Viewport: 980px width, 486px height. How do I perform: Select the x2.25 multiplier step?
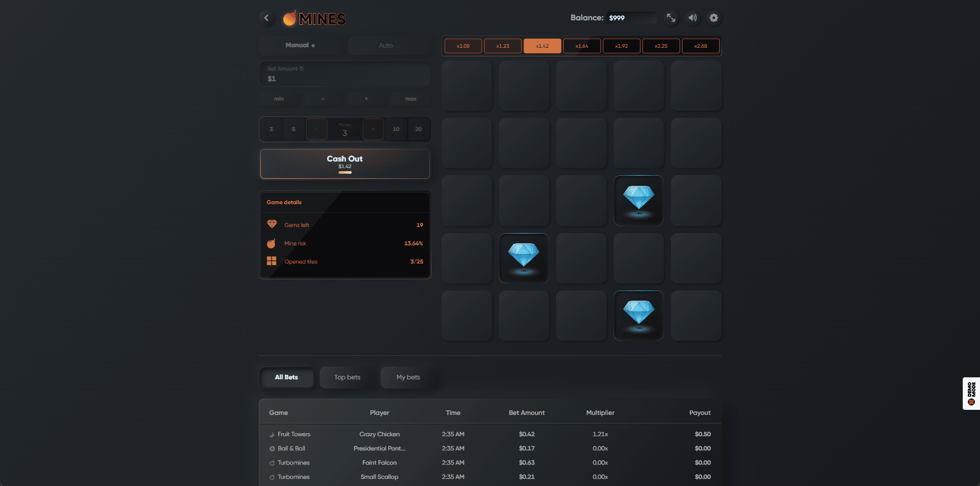pyautogui.click(x=661, y=46)
